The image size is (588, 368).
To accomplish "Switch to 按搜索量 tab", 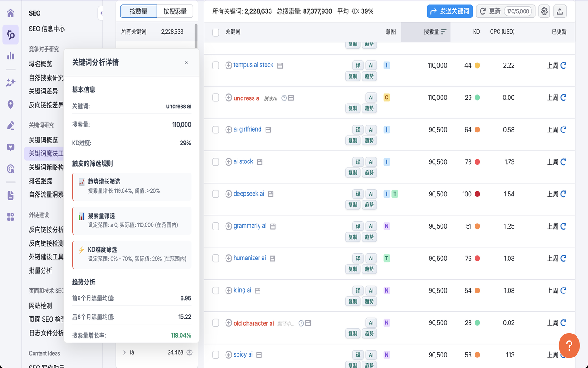I will pyautogui.click(x=175, y=11).
